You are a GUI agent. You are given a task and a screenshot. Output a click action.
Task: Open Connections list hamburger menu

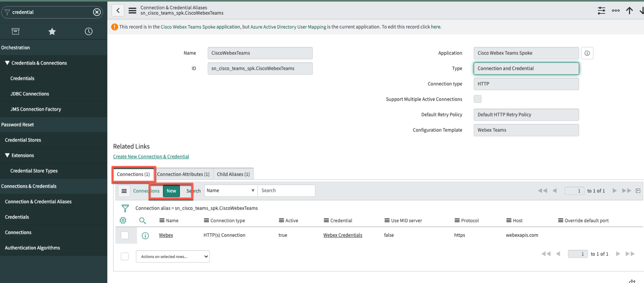click(124, 191)
